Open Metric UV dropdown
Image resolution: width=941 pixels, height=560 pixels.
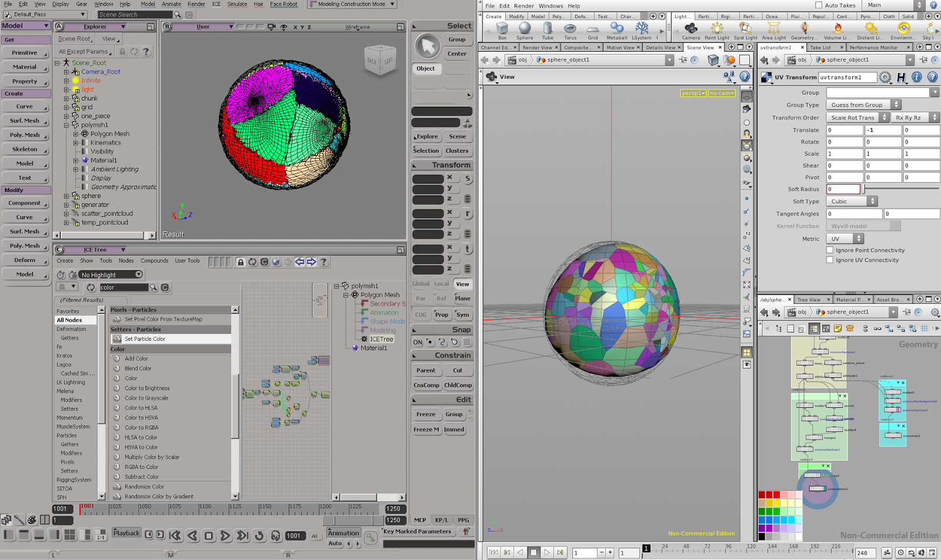pyautogui.click(x=845, y=239)
